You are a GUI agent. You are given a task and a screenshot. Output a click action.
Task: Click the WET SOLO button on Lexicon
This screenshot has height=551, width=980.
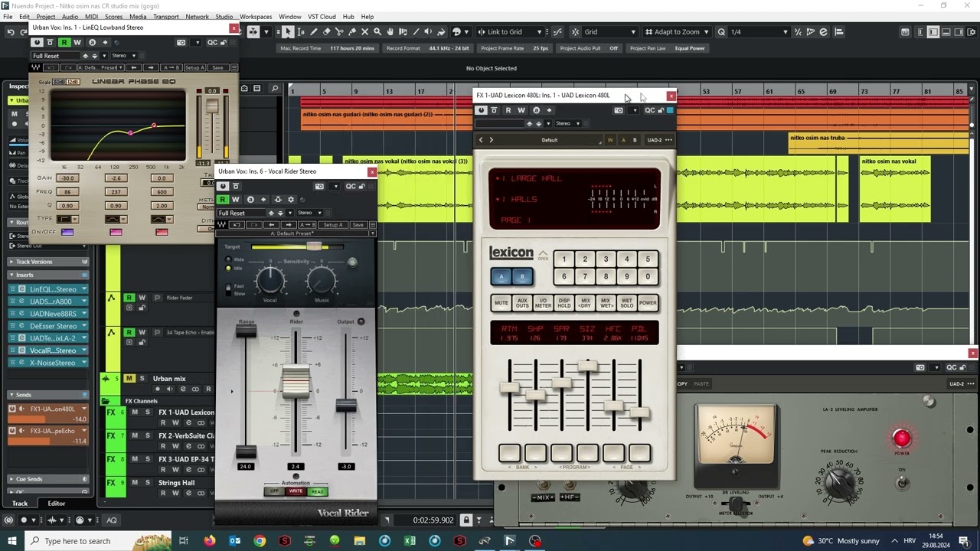click(x=627, y=303)
